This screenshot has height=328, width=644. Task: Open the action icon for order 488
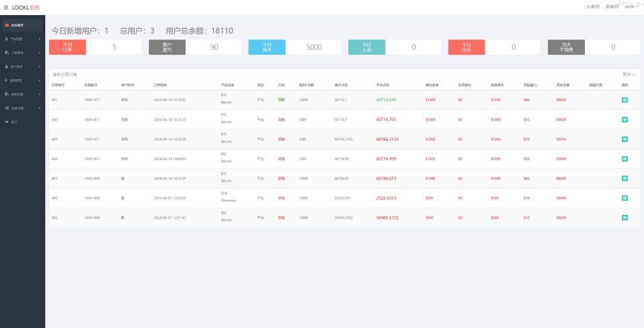(625, 159)
